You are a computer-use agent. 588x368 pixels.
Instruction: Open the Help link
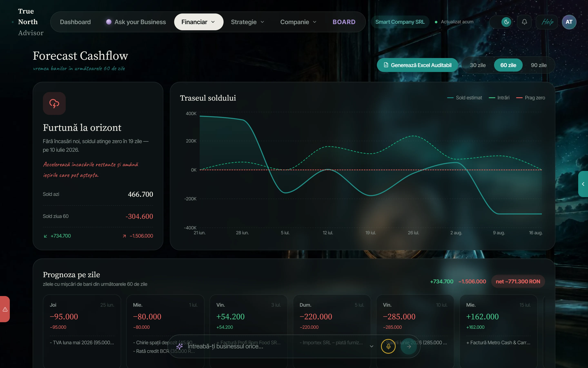547,22
